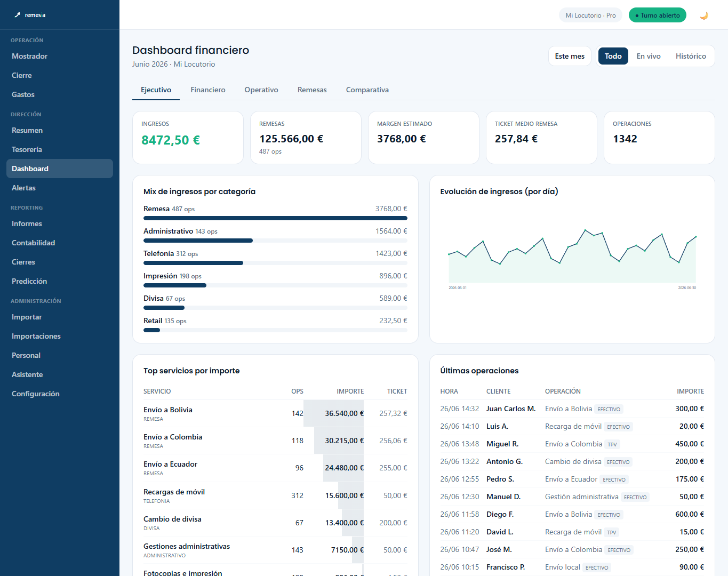The height and width of the screenshot is (576, 728).
Task: Switch to the Financiero tab
Action: 208,90
